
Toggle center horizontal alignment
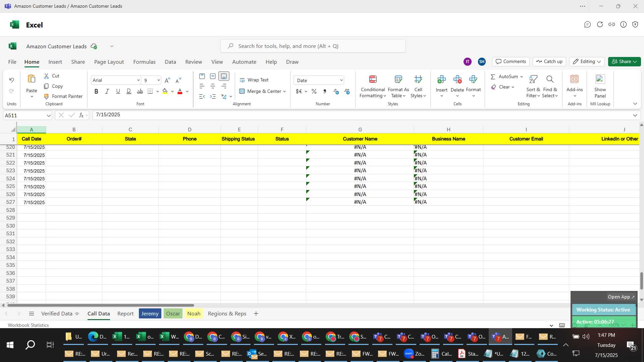pos(213,86)
